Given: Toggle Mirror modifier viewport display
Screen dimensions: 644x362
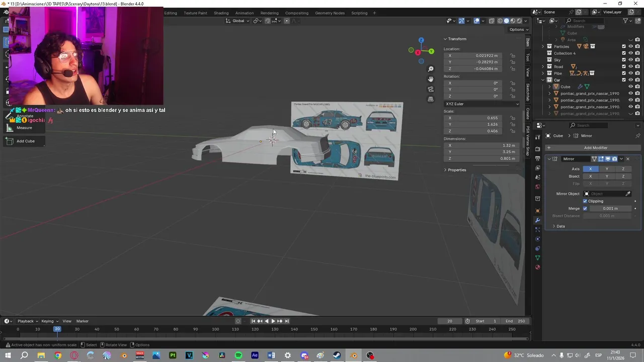Looking at the screenshot, I should click(x=608, y=159).
